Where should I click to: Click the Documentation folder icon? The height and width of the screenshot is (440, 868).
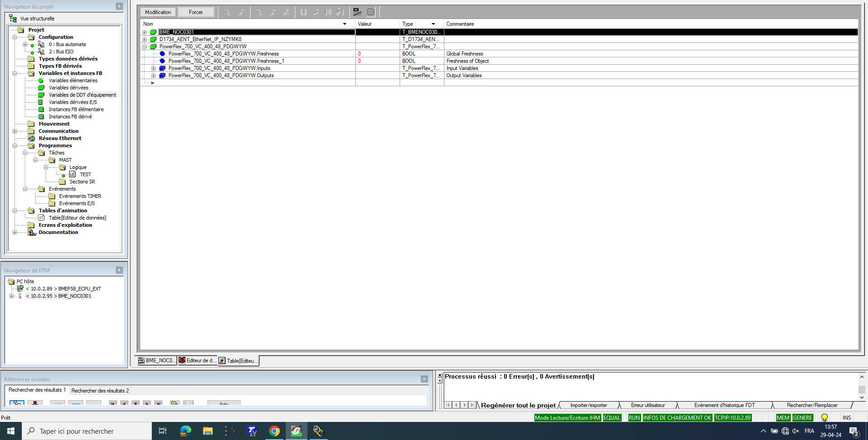point(32,232)
